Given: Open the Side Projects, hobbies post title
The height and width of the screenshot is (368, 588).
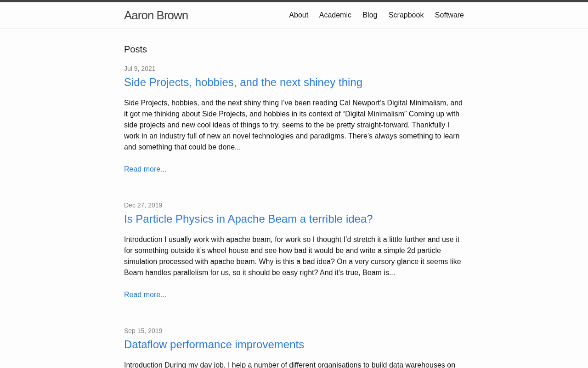Looking at the screenshot, I should pyautogui.click(x=243, y=82).
